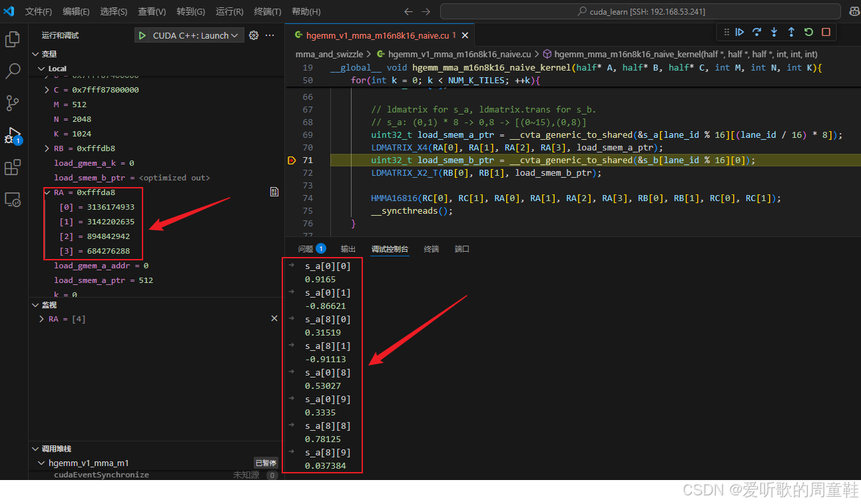The width and height of the screenshot is (861, 504).
Task: Switch to the 终端 panel tab
Action: pyautogui.click(x=431, y=248)
